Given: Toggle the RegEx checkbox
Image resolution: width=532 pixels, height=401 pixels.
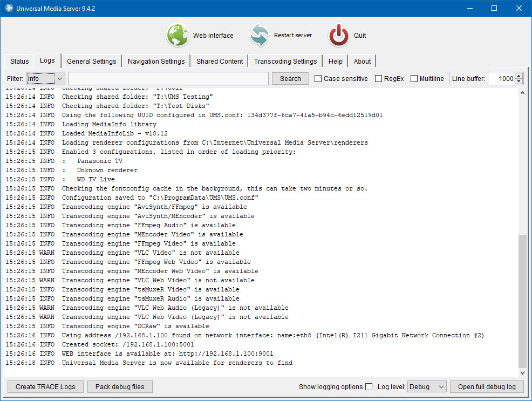Looking at the screenshot, I should [378, 79].
